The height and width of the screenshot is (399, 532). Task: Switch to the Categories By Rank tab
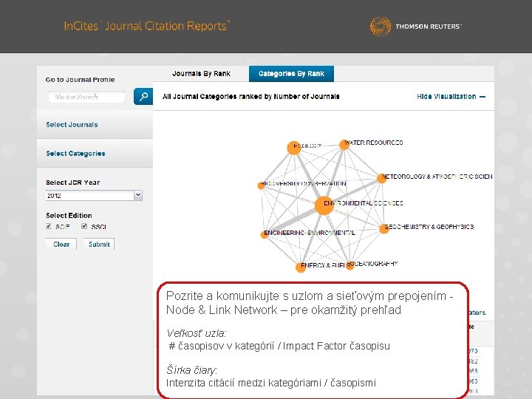pyautogui.click(x=291, y=74)
